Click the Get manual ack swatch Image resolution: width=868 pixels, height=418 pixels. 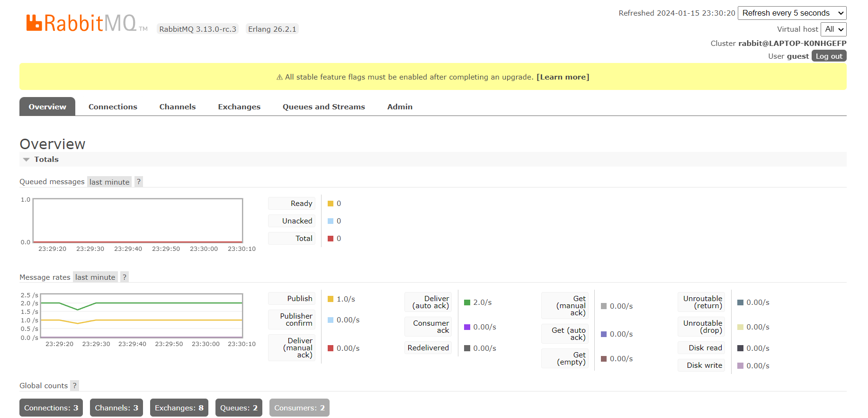coord(604,306)
